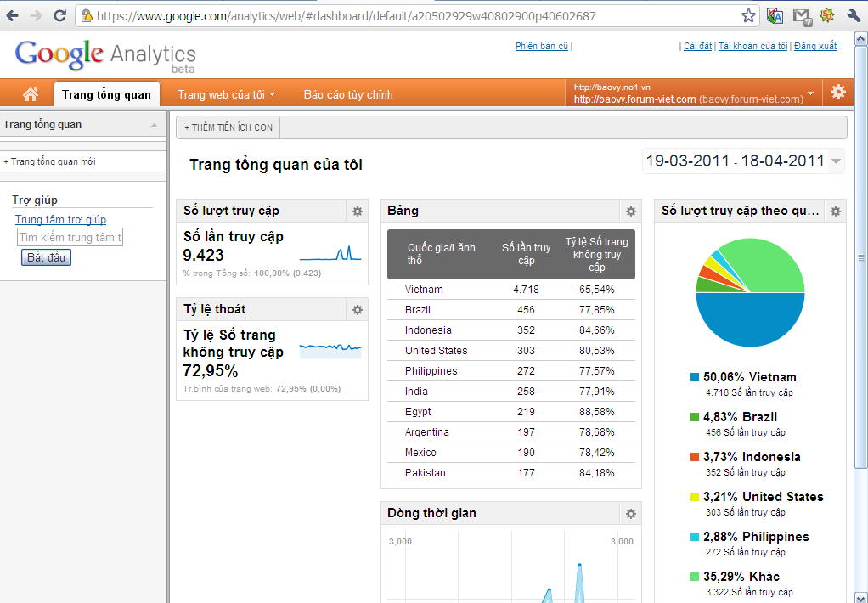The image size is (868, 603).
Task: Open Tài khoản của tôi link
Action: [752, 46]
